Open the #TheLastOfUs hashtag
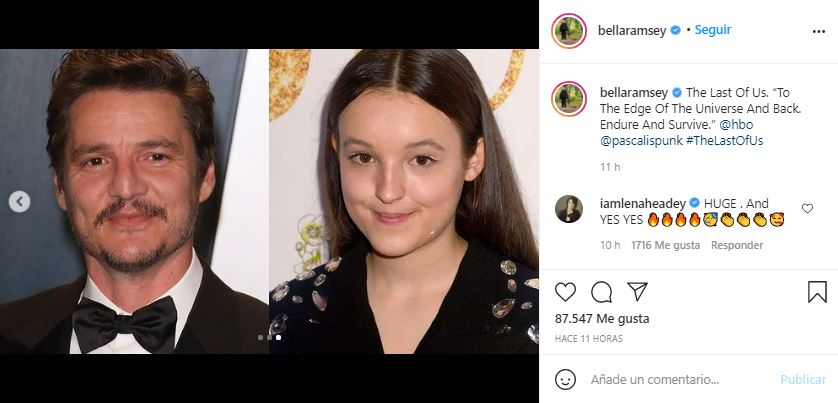The width and height of the screenshot is (838, 403). [724, 141]
